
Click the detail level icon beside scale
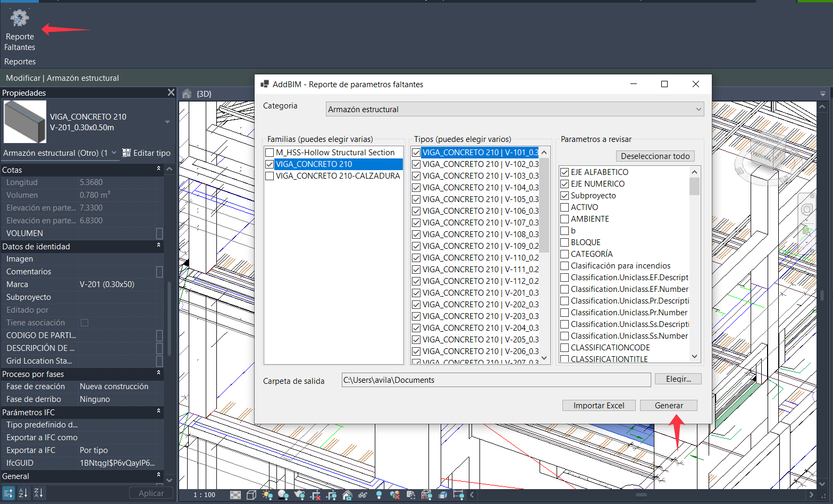pyautogui.click(x=235, y=495)
